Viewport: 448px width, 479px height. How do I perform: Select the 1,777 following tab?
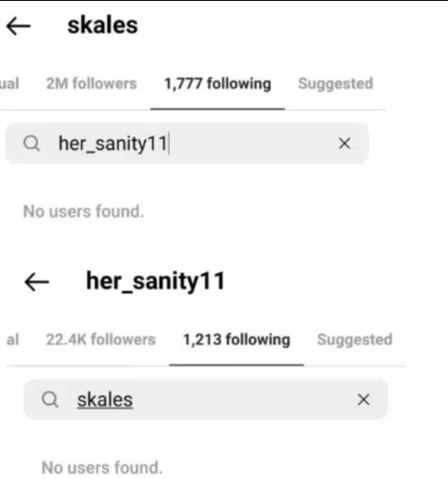click(218, 84)
